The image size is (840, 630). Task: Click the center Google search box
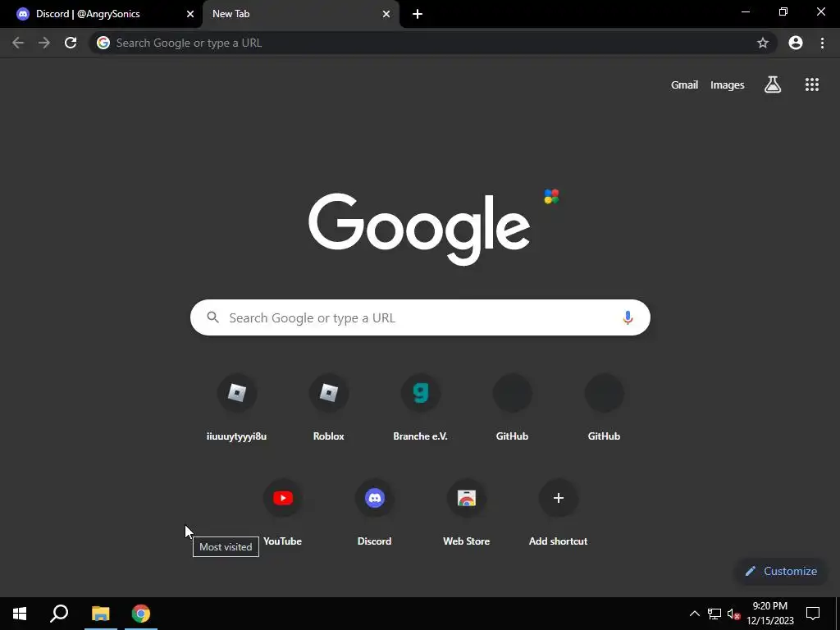(421, 317)
